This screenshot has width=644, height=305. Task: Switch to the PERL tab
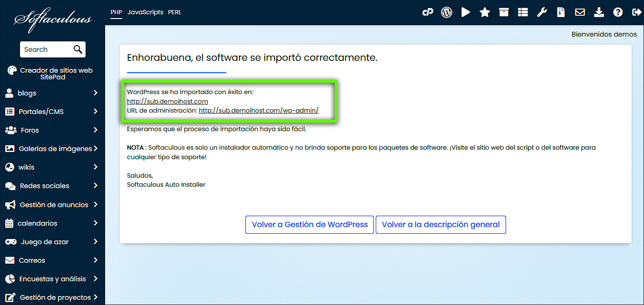pos(175,12)
